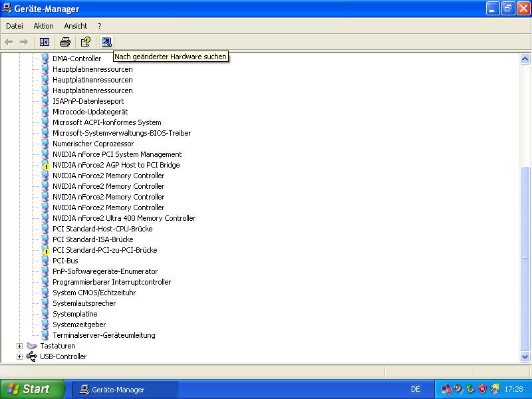
Task: Select NVIDIA nForce PCI System Management
Action: (117, 154)
